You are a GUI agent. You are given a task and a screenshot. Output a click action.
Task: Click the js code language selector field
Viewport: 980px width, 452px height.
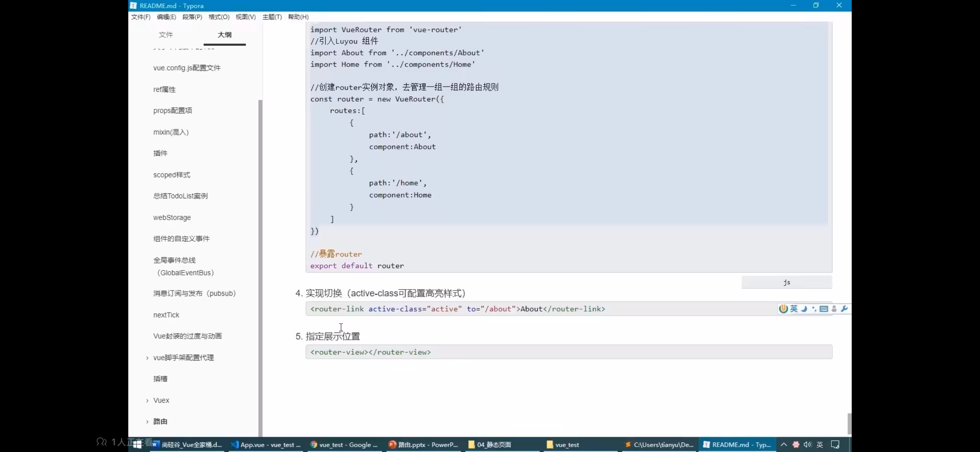pos(787,282)
